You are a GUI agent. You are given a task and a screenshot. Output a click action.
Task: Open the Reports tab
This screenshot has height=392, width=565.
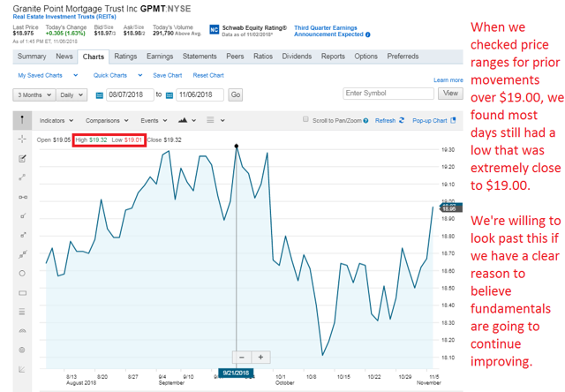tap(333, 57)
